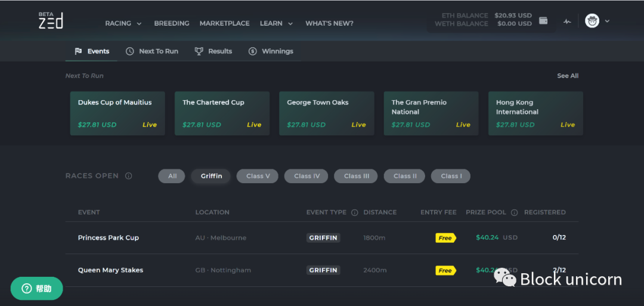Open the Queen Mary Stakes race
Viewport: 644px width, 306px height.
coord(110,270)
